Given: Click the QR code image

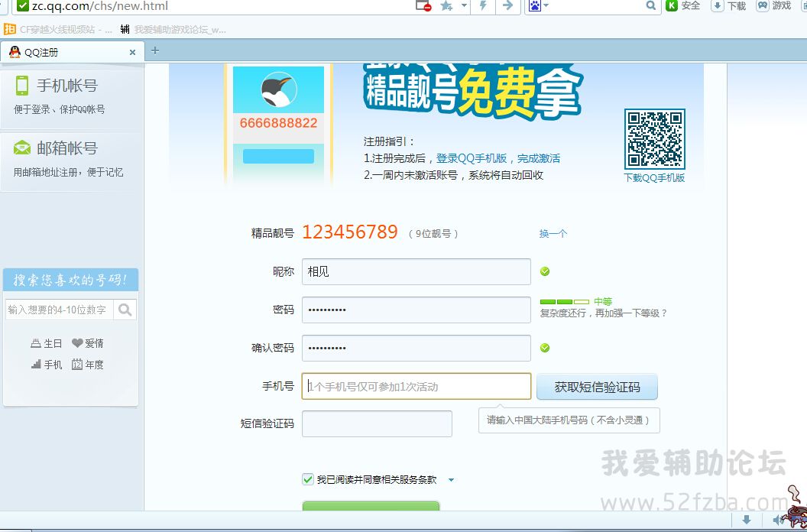Looking at the screenshot, I should tap(655, 139).
